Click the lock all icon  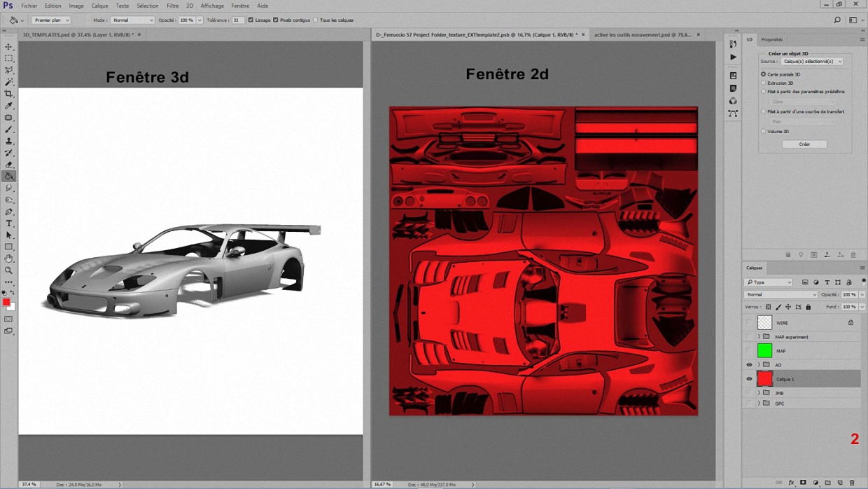pyautogui.click(x=808, y=307)
